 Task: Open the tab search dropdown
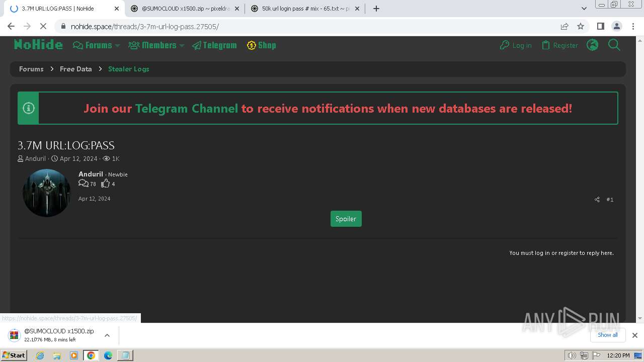coord(584,9)
